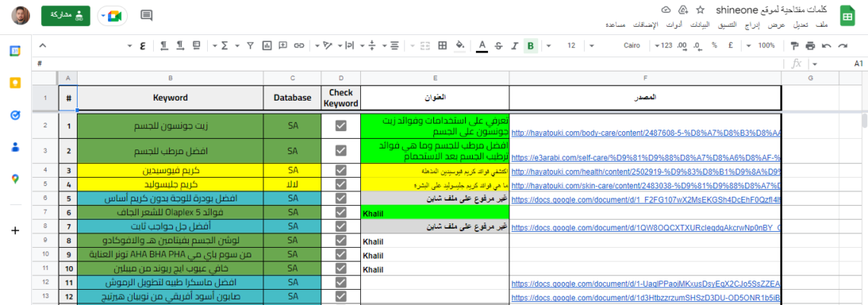Uncheck keyword checkbox for row #1
The width and height of the screenshot is (868, 305).
tap(341, 127)
